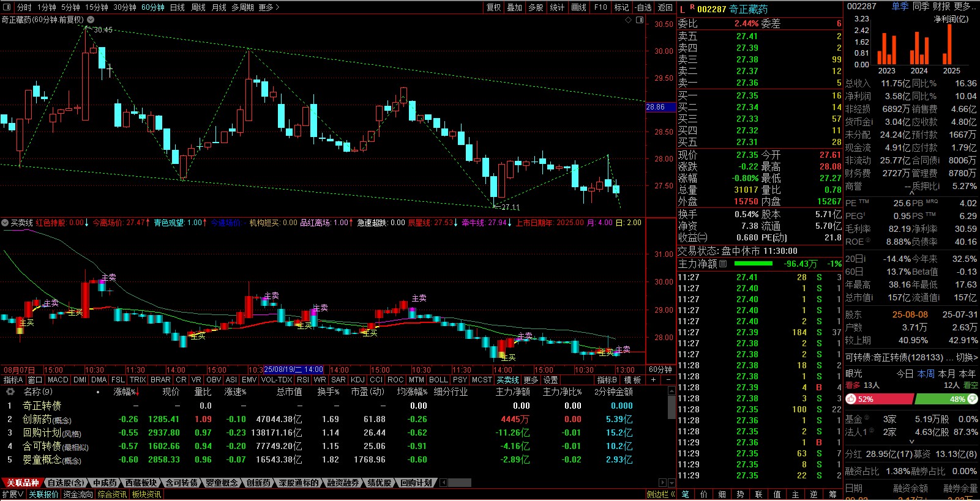Open the 复权 adjustment menu
Screen dimensions: 980x501
(493, 7)
